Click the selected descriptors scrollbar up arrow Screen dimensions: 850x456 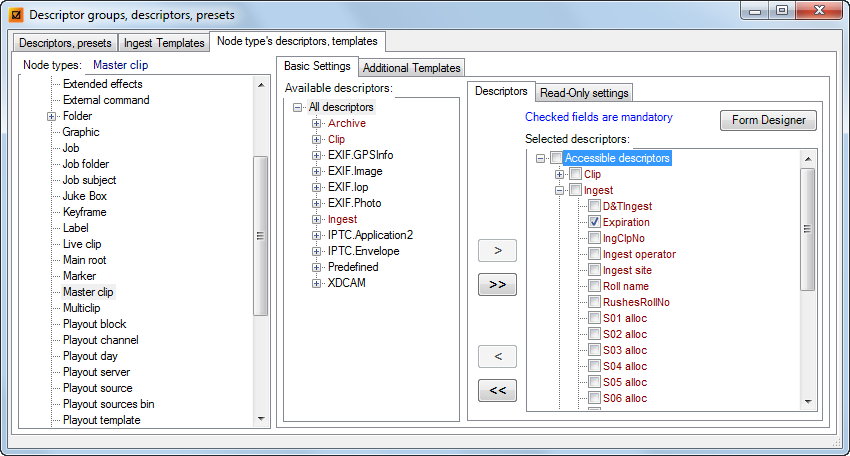pyautogui.click(x=808, y=159)
